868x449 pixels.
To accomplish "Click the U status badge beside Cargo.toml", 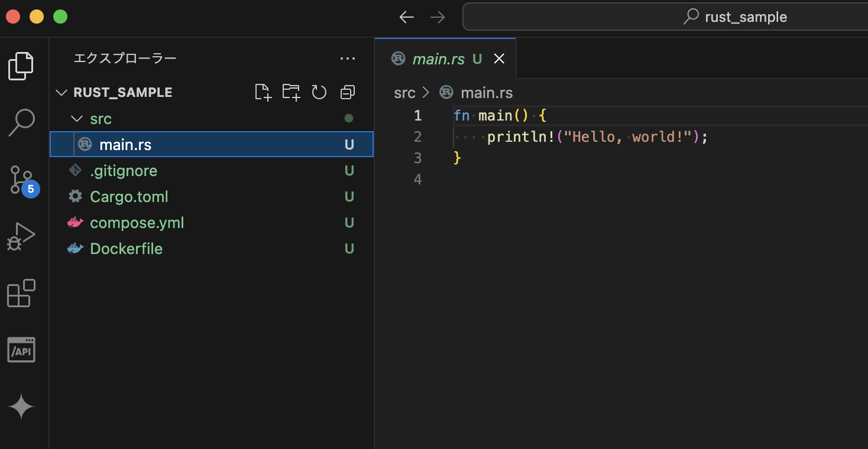I will [349, 197].
